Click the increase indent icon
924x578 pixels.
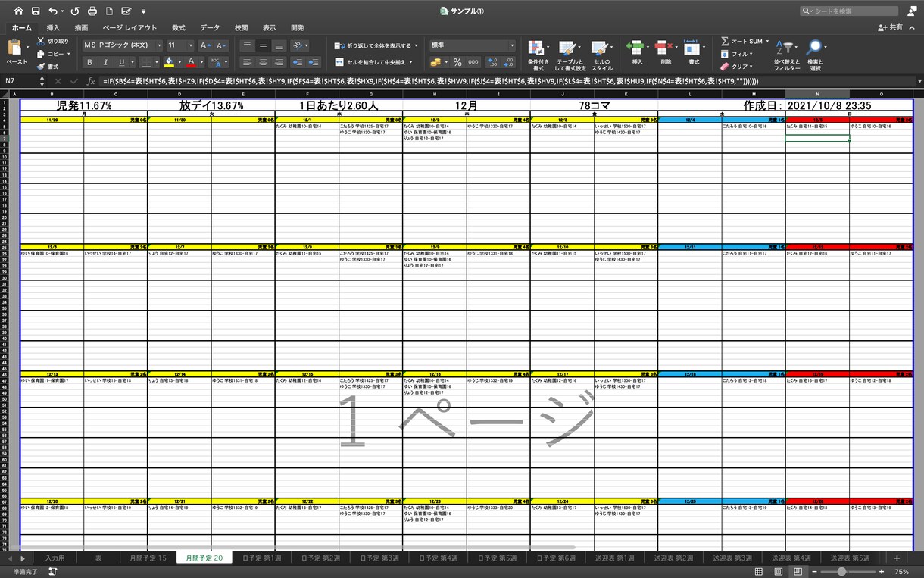click(314, 62)
